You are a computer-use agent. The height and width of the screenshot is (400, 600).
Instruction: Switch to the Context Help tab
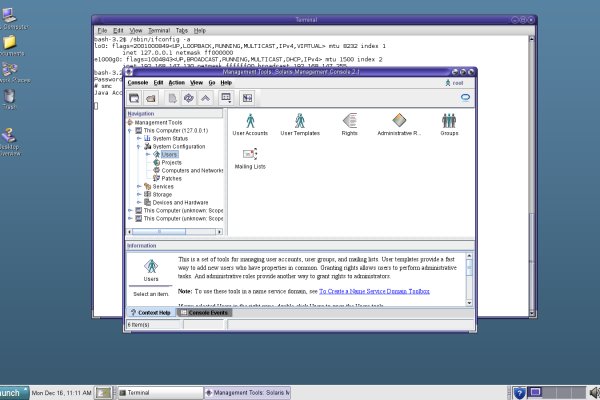152,313
